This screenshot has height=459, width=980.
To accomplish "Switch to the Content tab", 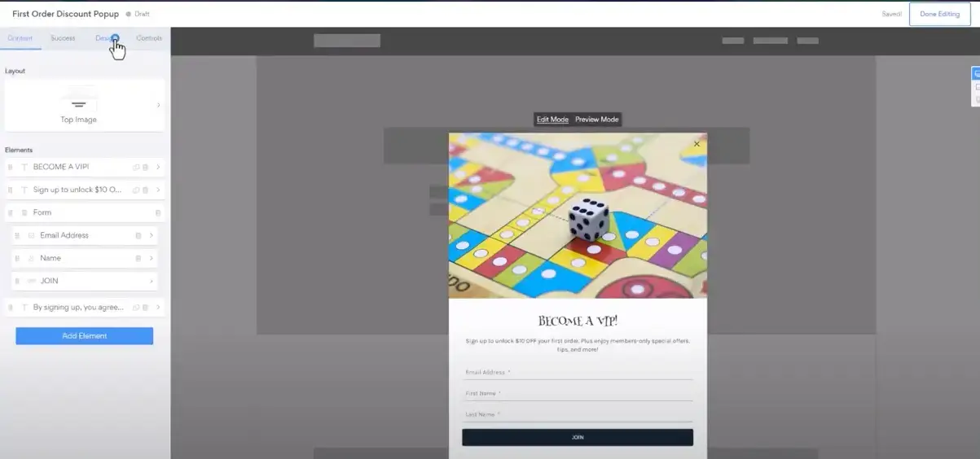I will click(20, 38).
